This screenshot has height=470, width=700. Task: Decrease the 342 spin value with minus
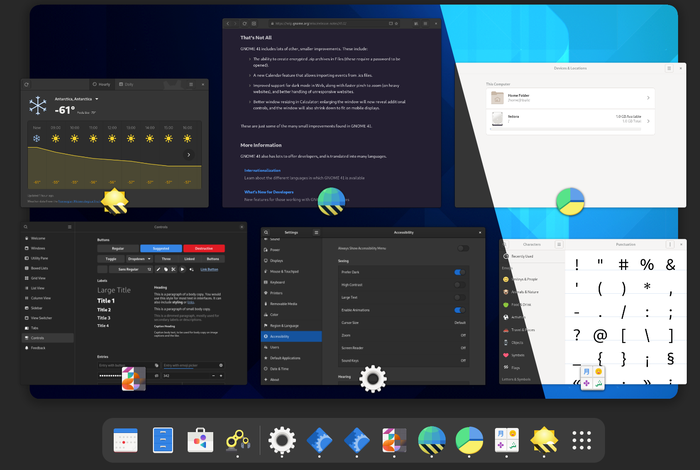coord(213,376)
